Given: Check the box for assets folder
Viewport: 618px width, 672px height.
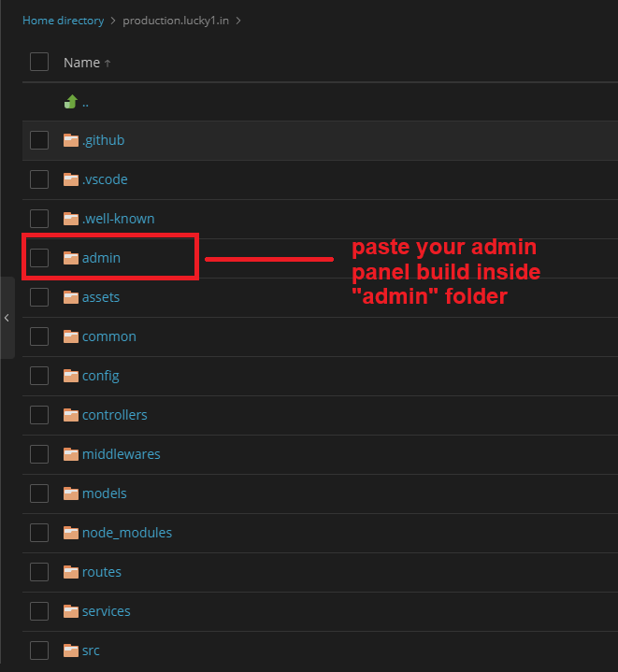Looking at the screenshot, I should [x=39, y=297].
